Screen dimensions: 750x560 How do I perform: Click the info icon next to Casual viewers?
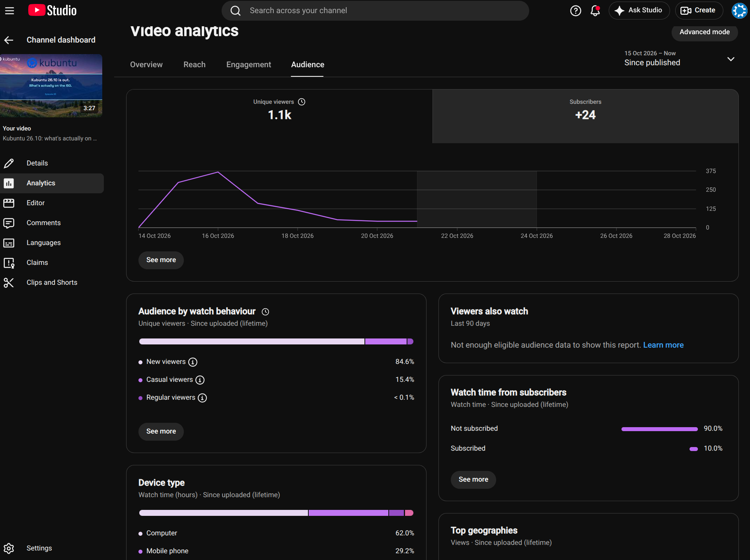200,380
